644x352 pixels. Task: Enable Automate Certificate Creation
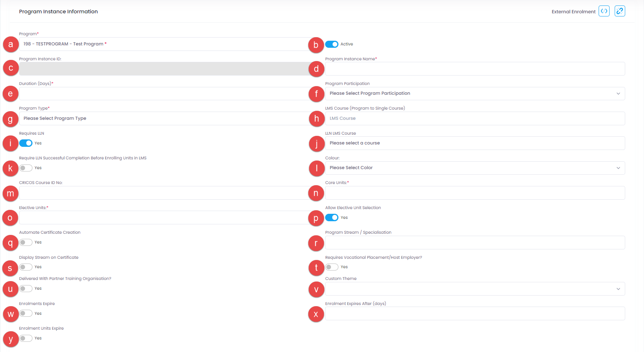click(x=26, y=242)
